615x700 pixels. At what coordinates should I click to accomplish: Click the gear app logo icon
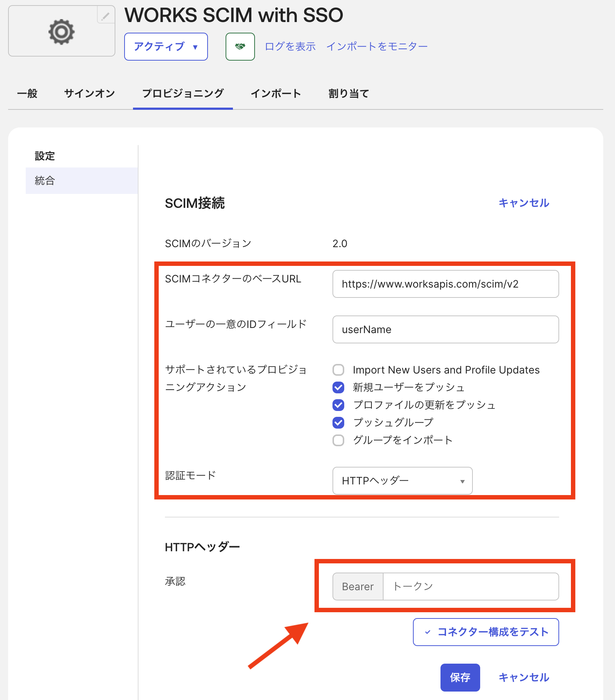(62, 32)
